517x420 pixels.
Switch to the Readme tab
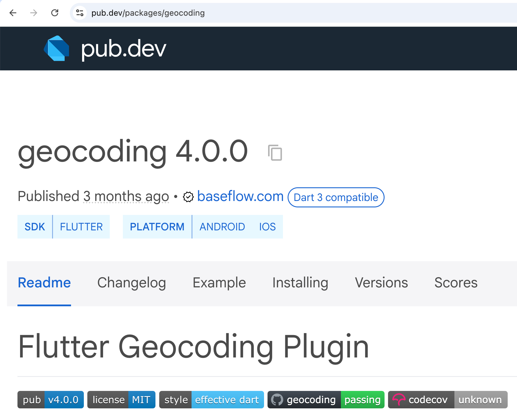pos(44,283)
